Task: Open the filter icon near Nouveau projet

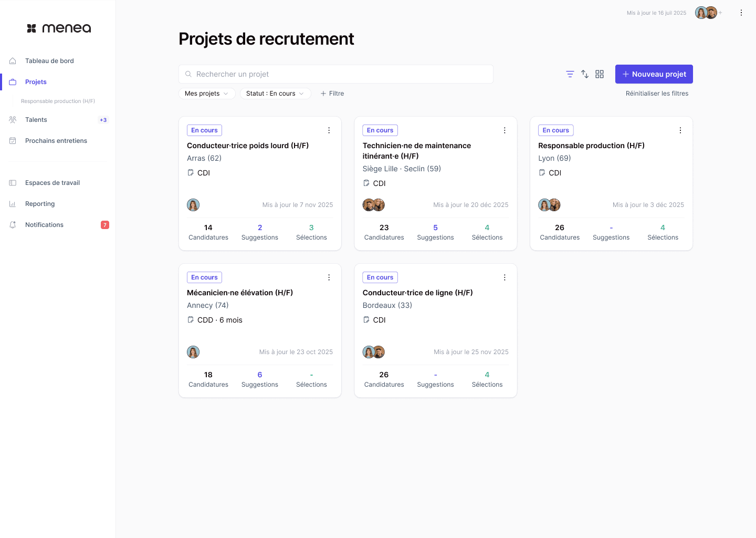Action: 570,74
